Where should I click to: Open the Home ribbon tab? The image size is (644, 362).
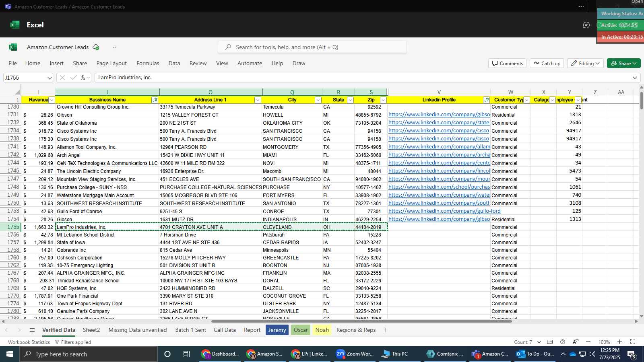click(x=33, y=63)
